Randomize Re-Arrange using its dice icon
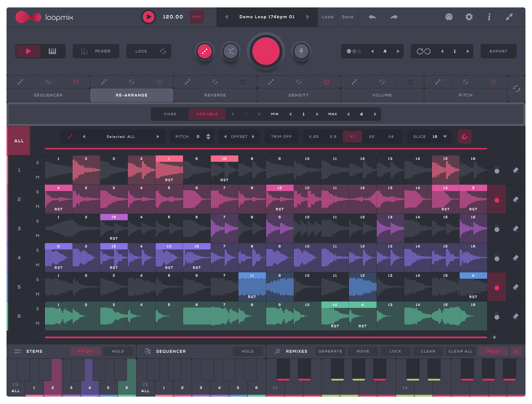 tap(104, 82)
